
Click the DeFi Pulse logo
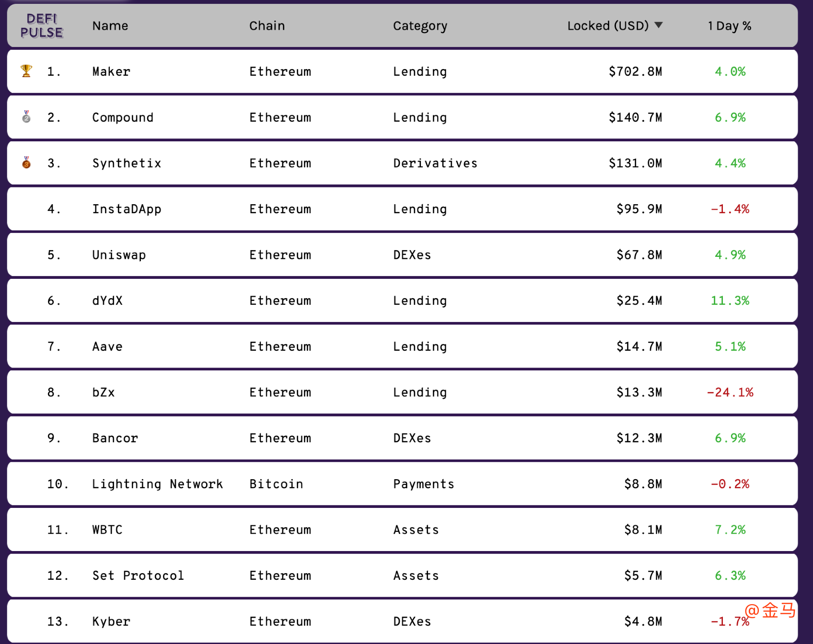pos(42,26)
